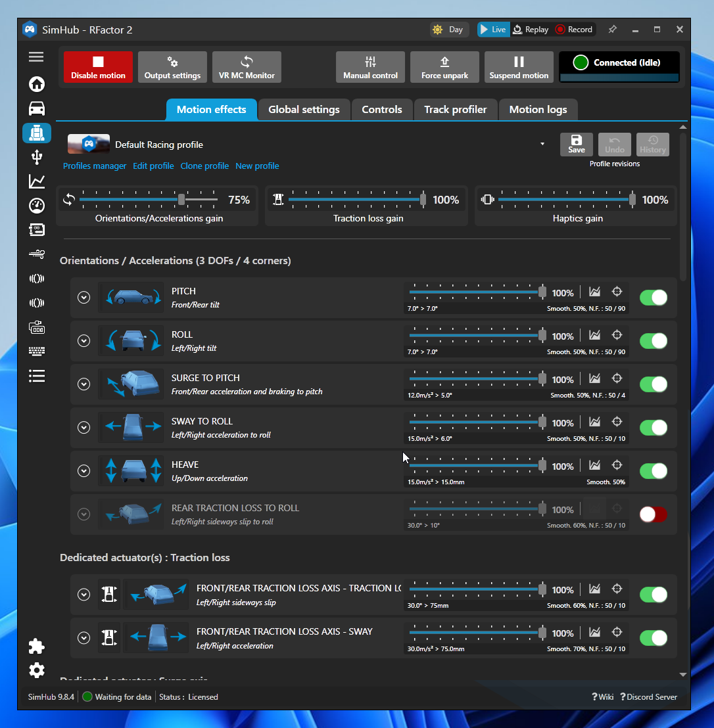The width and height of the screenshot is (714, 728).
Task: Go to the Home sidebar icon
Action: click(37, 84)
